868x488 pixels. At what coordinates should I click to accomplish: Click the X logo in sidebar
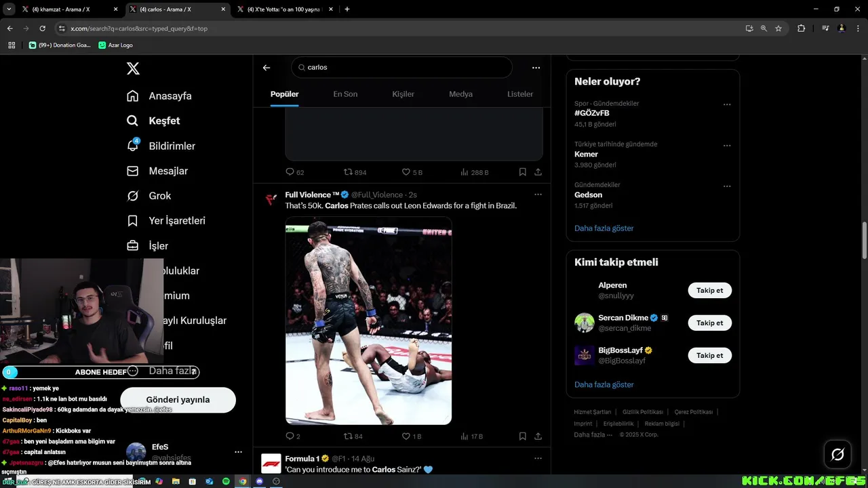[x=133, y=68]
